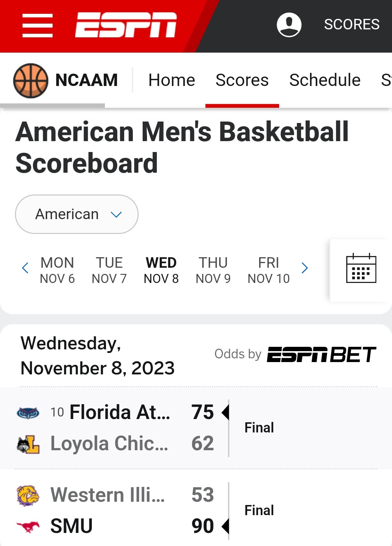
Task: Click the ESPN logo
Action: [126, 25]
